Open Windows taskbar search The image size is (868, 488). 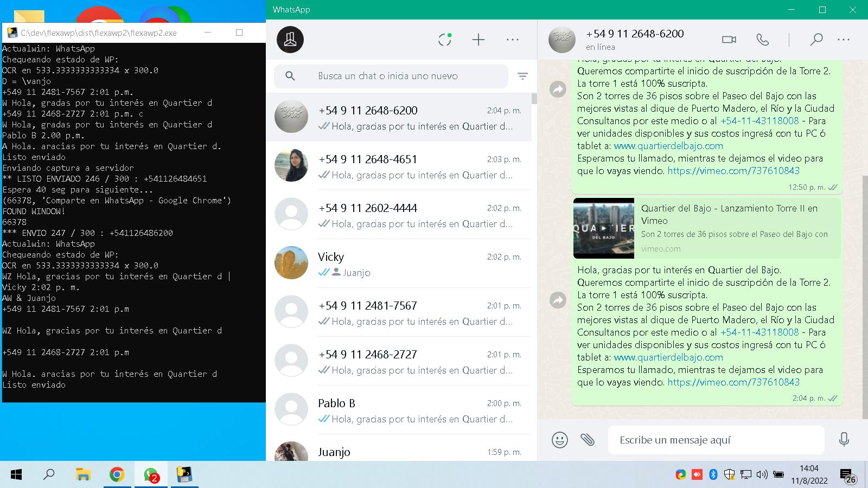[x=49, y=475]
